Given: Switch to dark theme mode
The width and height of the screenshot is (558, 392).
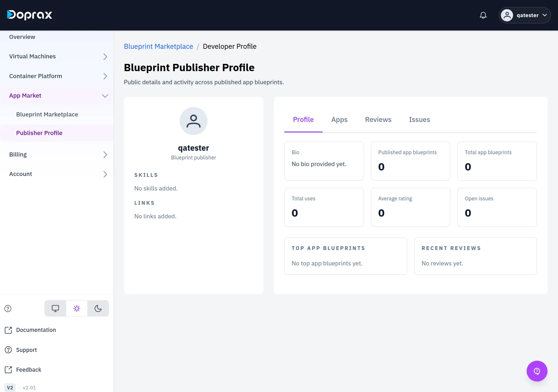Looking at the screenshot, I should 98,308.
